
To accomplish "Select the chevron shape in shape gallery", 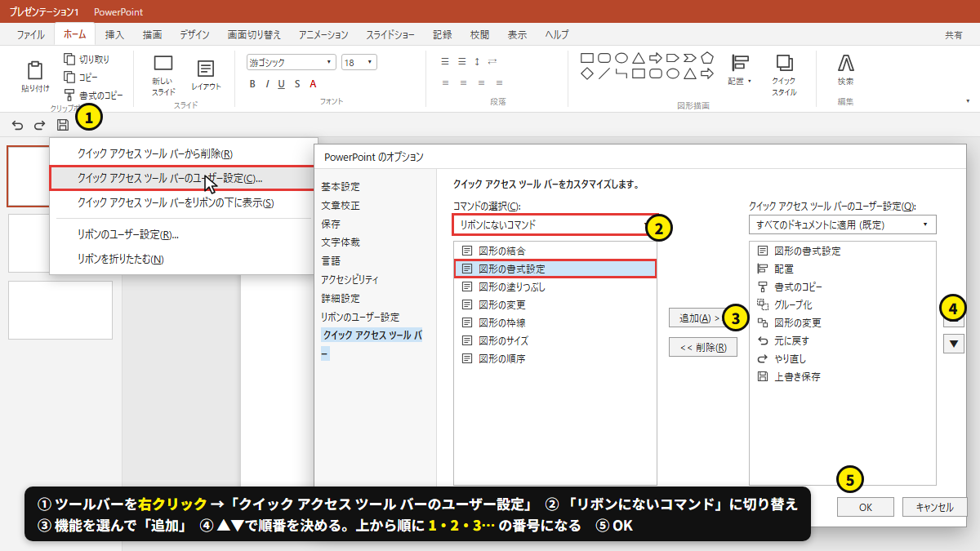I will [689, 58].
